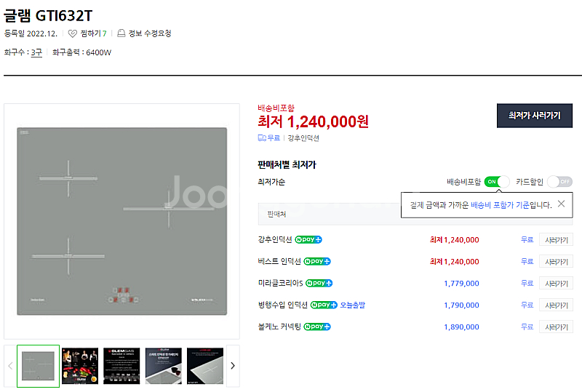Click the 배송비 포함가 기준 tooltip link

point(500,205)
